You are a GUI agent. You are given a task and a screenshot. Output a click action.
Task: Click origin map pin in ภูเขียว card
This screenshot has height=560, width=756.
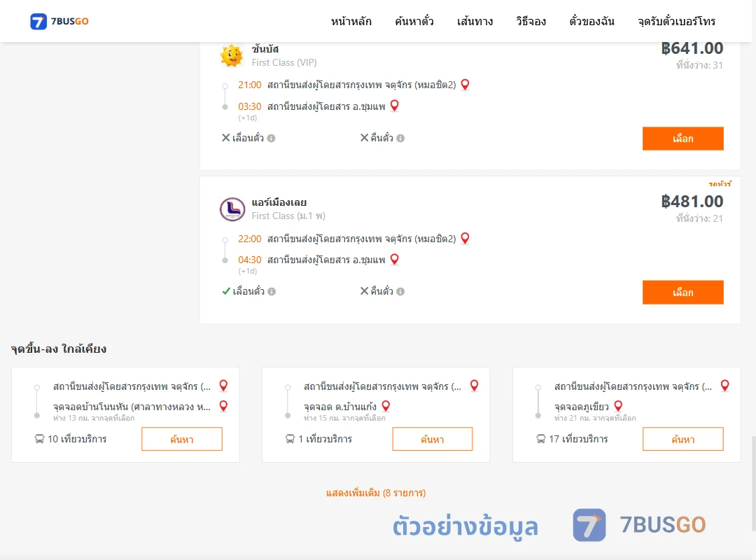coord(724,386)
